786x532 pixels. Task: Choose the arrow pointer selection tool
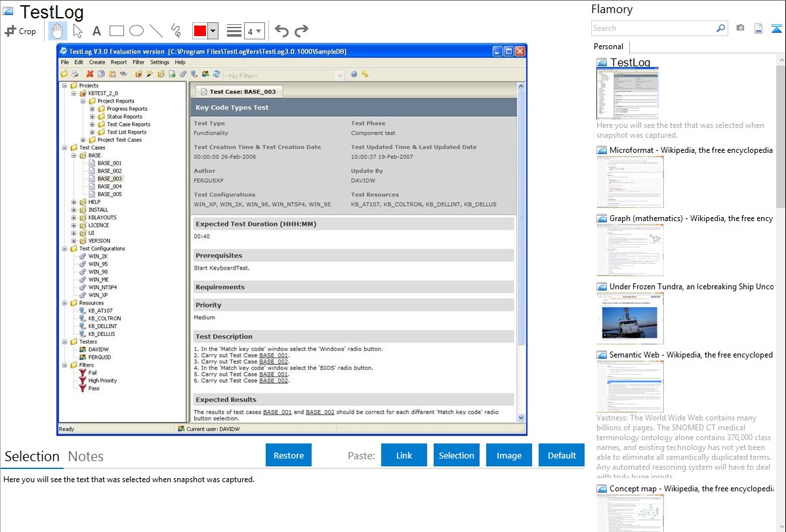tap(77, 31)
